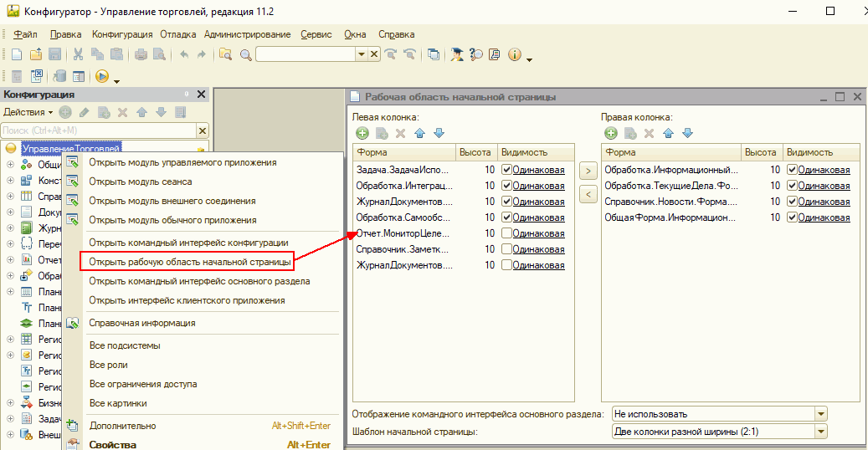Click the windows list icon in the toolbar
This screenshot has width=868, height=450.
434,54
